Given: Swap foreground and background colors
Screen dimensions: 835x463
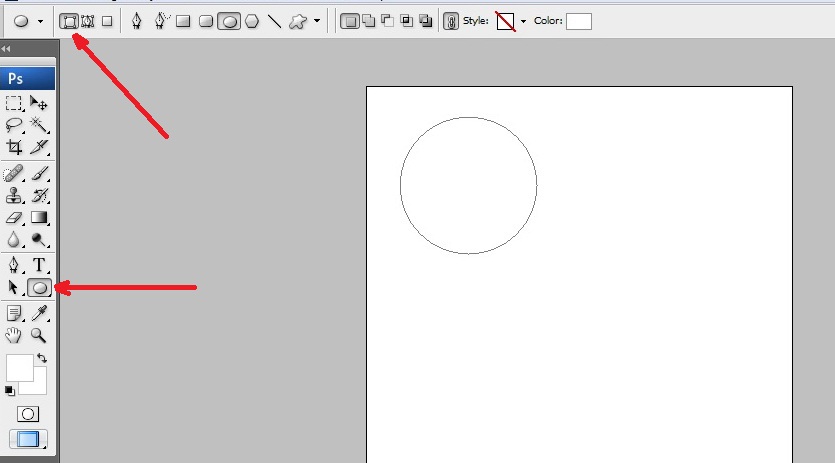Looking at the screenshot, I should coord(42,359).
